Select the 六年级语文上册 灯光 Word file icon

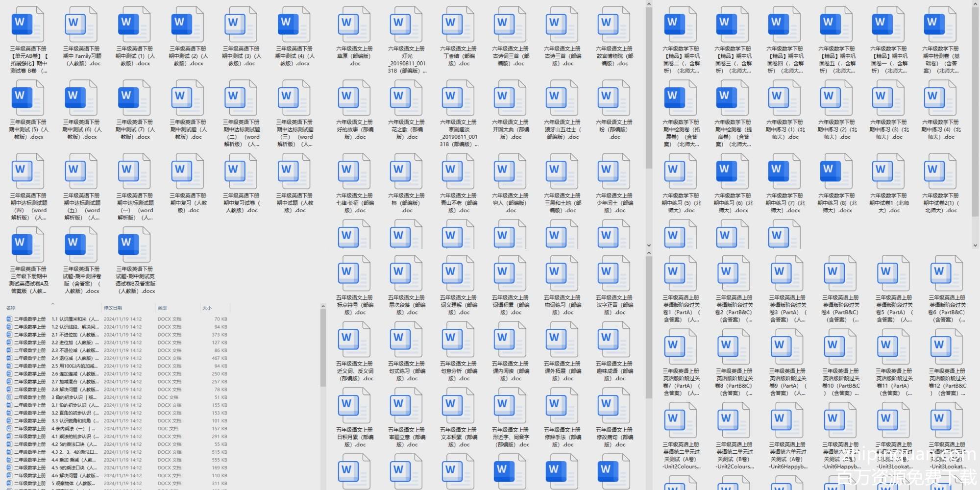[406, 24]
